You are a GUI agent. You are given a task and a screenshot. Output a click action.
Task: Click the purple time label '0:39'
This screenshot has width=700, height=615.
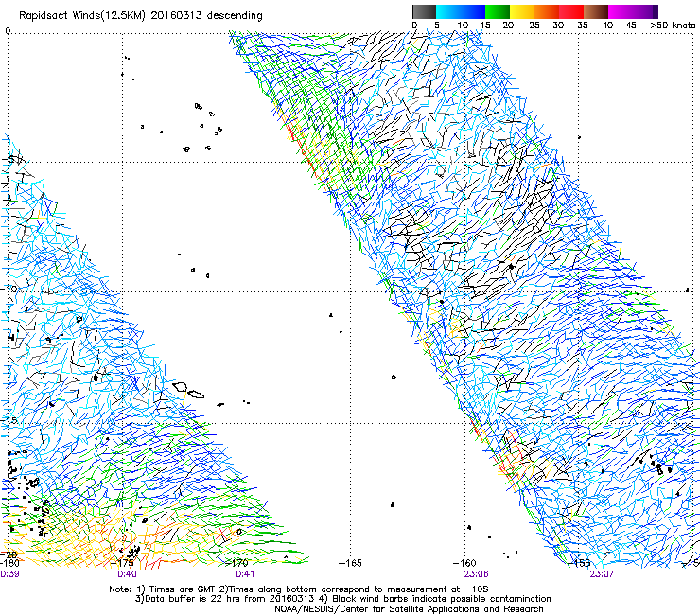point(9,574)
